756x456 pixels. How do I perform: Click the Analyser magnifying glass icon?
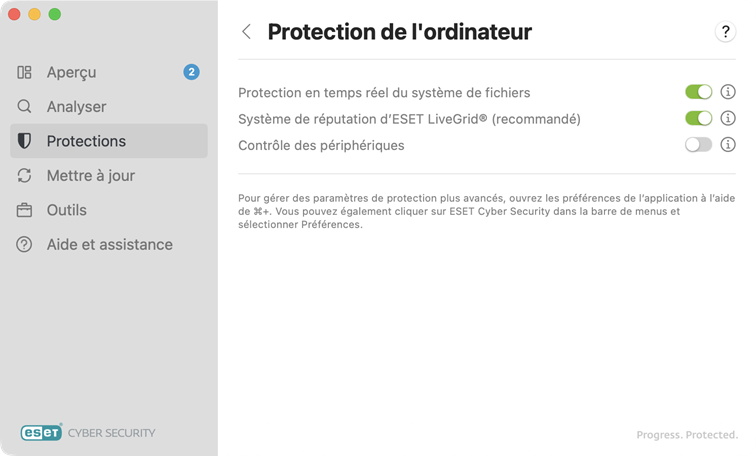[x=25, y=107]
